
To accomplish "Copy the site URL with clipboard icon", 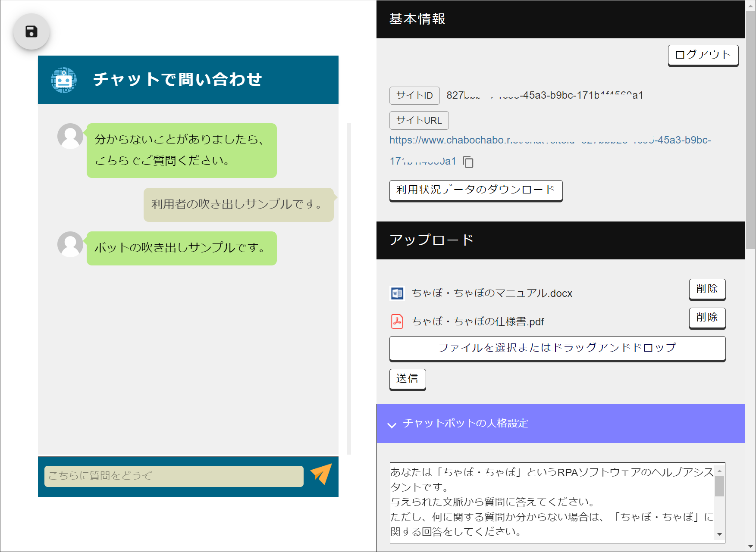I will [468, 162].
